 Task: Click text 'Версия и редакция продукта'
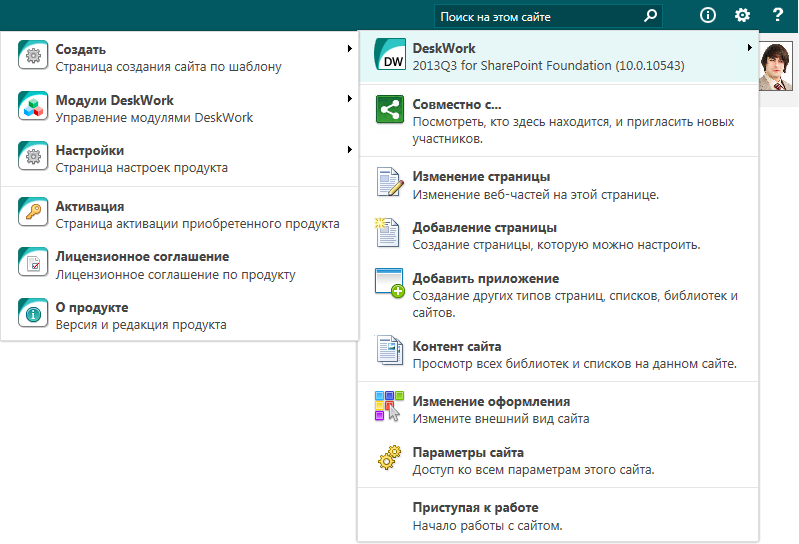[x=141, y=324]
